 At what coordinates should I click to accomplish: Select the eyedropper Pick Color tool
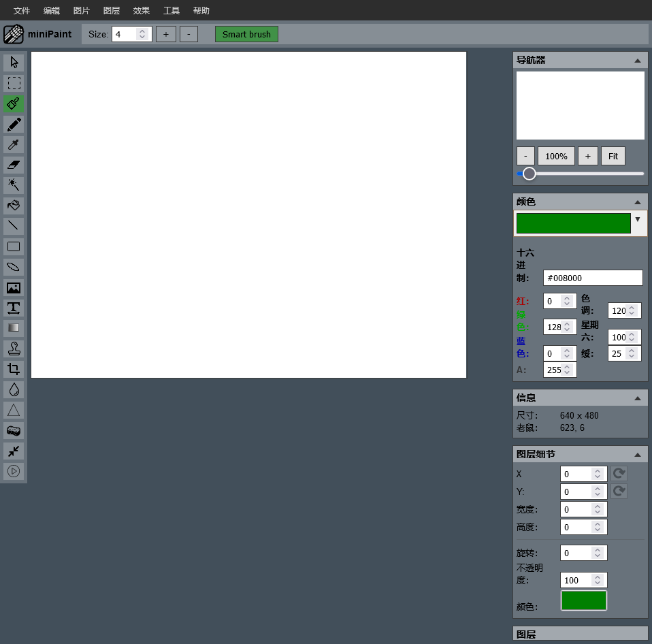tap(14, 144)
